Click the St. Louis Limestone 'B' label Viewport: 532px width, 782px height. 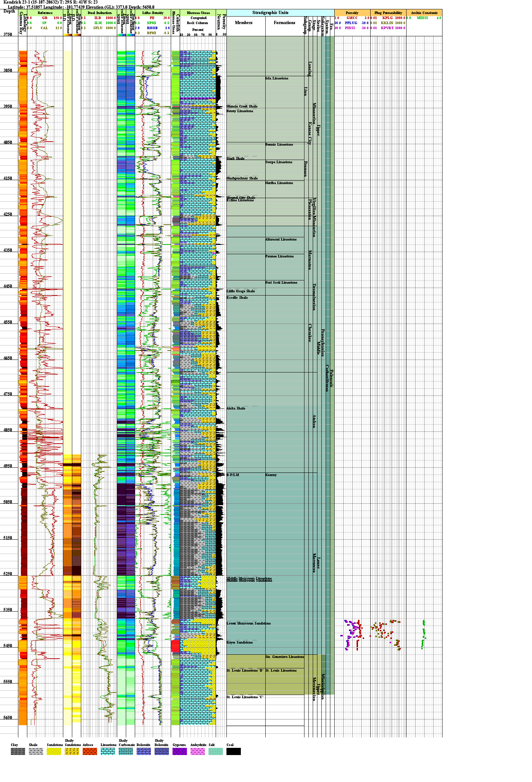point(245,671)
